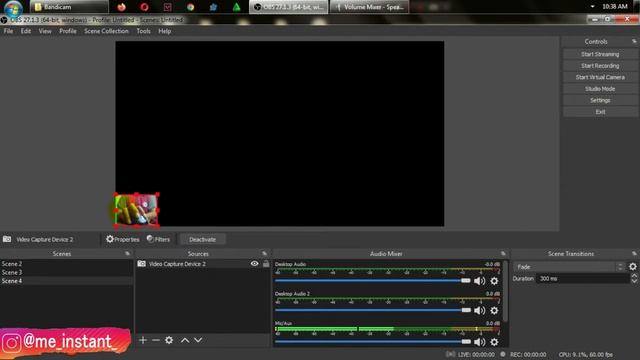
Task: Click the Duration 300 ms field
Action: point(583,278)
